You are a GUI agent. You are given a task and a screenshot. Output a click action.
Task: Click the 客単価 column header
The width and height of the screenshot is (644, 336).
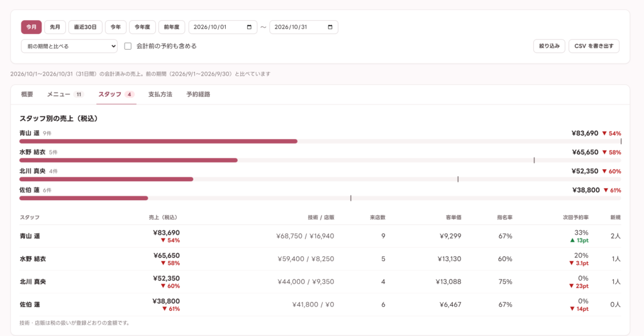click(x=453, y=217)
